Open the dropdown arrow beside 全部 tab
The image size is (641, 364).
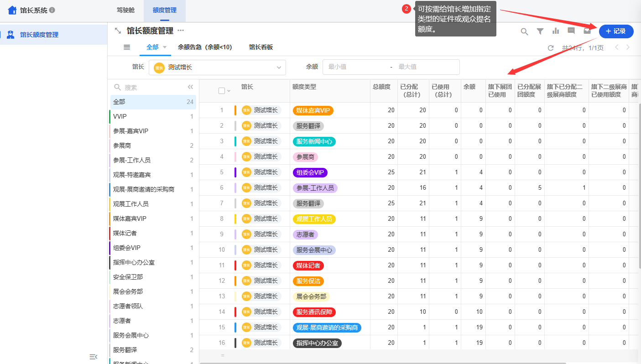coord(165,47)
